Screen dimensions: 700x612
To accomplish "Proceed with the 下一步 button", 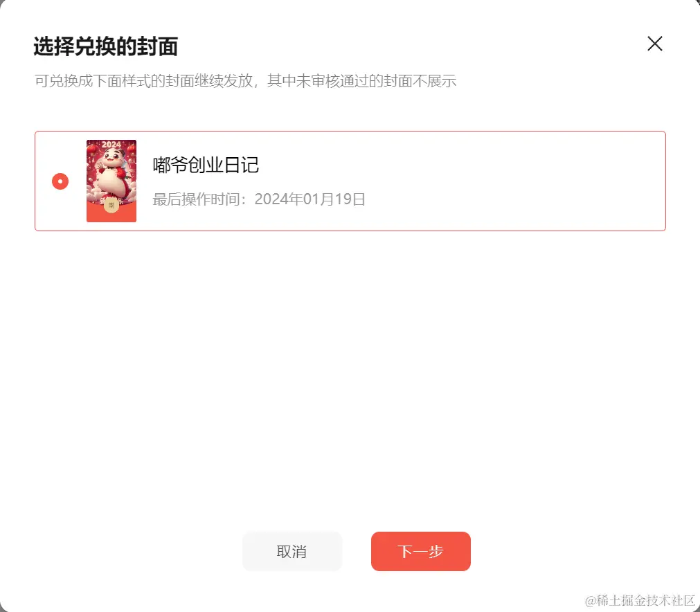I will 420,551.
